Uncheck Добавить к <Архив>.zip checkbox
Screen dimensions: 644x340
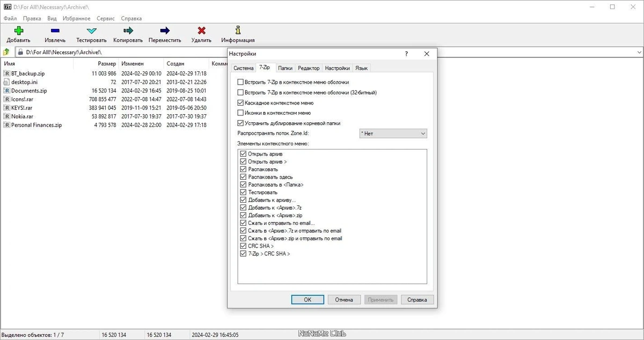point(243,215)
